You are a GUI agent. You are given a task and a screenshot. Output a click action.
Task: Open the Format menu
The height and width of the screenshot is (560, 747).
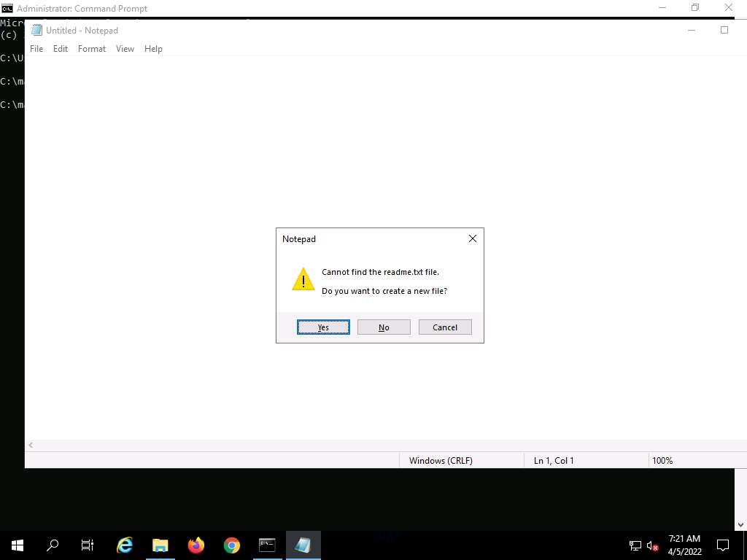point(92,49)
